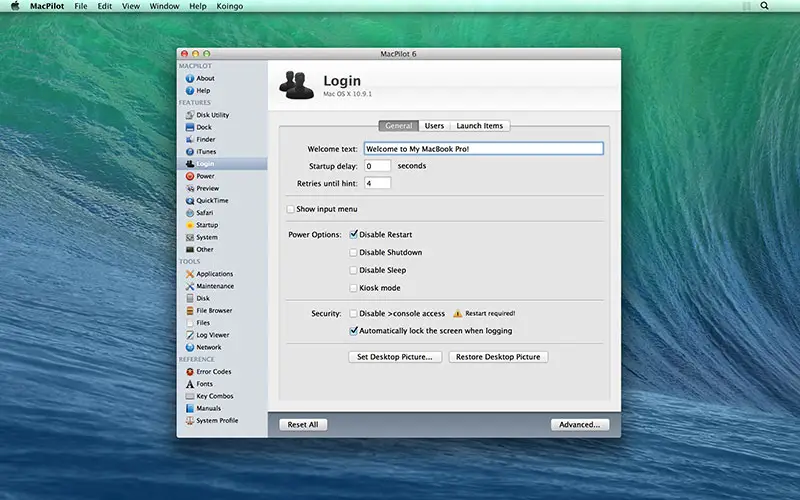The width and height of the screenshot is (800, 500).
Task: Switch to the Users tab
Action: 434,126
